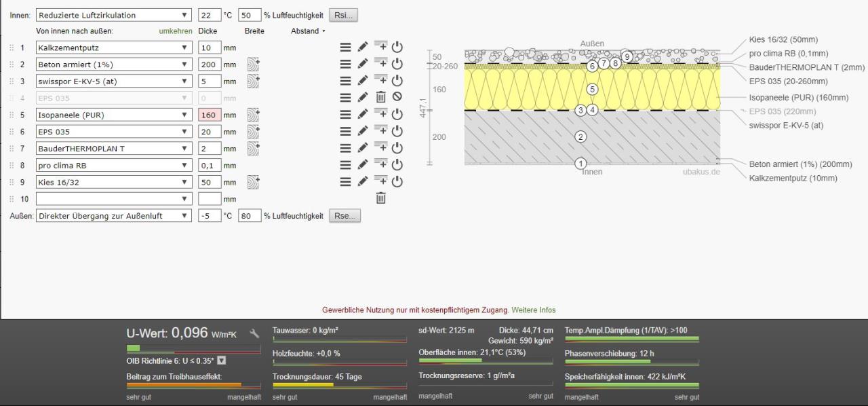Disable the Isopaneele (PUR) layer with power icon
The image size is (868, 406).
pos(397,114)
